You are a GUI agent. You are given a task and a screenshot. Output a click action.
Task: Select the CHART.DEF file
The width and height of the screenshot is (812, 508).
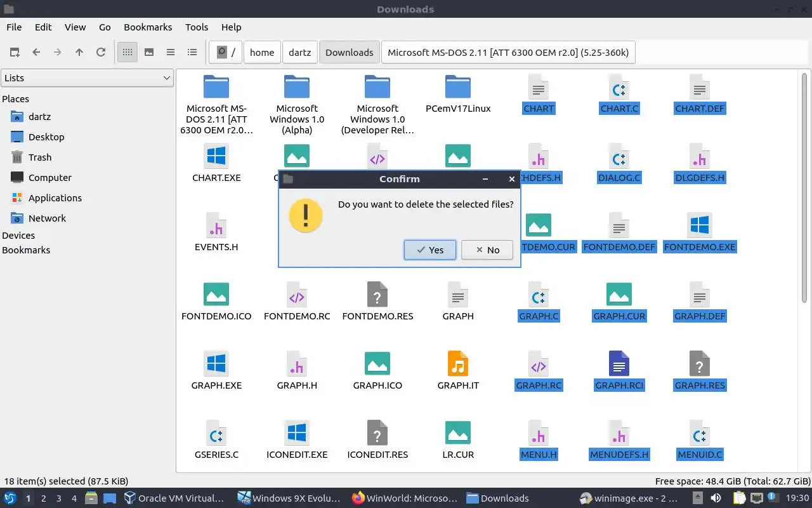(x=700, y=94)
